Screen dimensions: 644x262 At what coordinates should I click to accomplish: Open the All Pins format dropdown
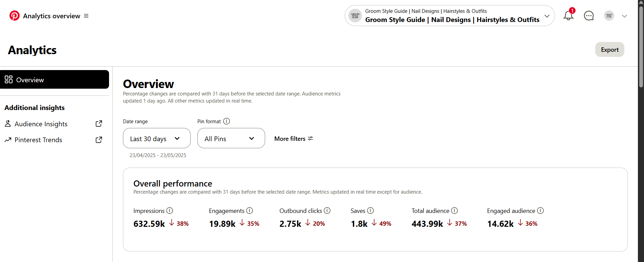click(231, 138)
